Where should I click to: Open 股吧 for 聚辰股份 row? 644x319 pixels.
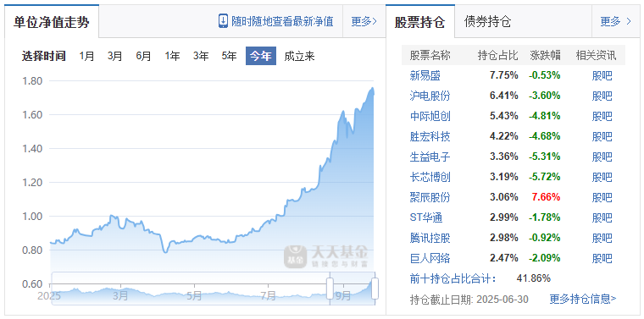pos(602,197)
